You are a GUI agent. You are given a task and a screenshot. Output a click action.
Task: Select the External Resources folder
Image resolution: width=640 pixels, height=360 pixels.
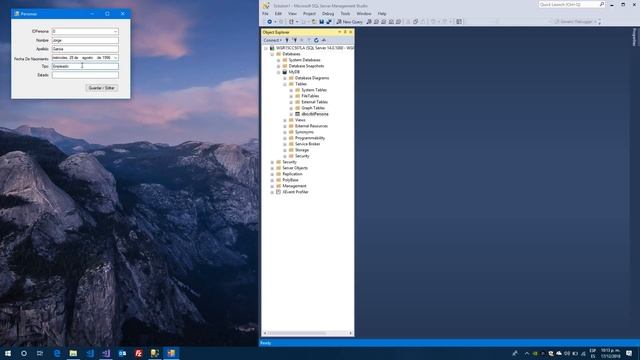[x=311, y=126]
